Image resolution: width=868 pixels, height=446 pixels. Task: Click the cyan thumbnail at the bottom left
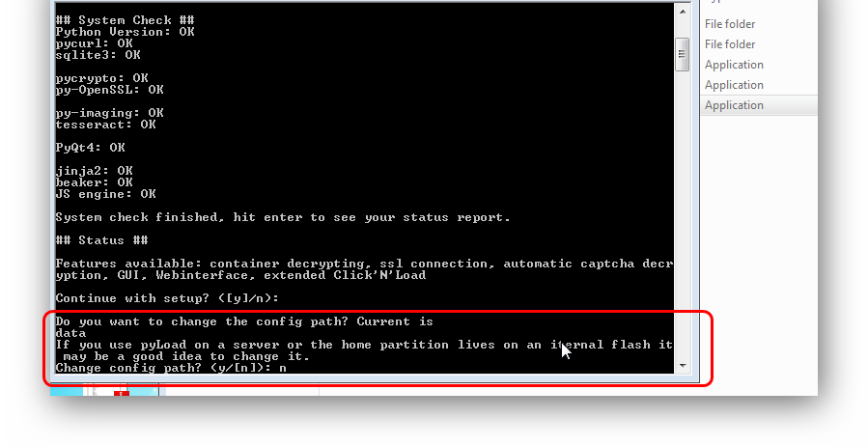point(67,391)
